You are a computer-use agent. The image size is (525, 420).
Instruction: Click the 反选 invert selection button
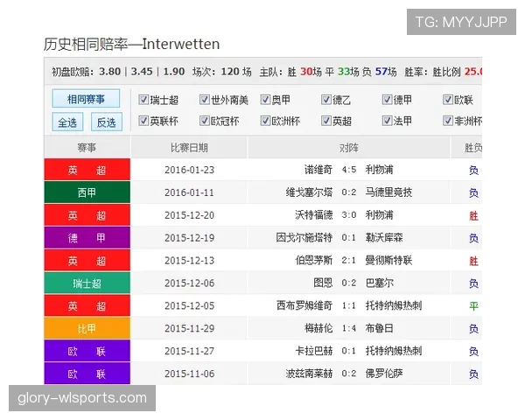click(107, 122)
